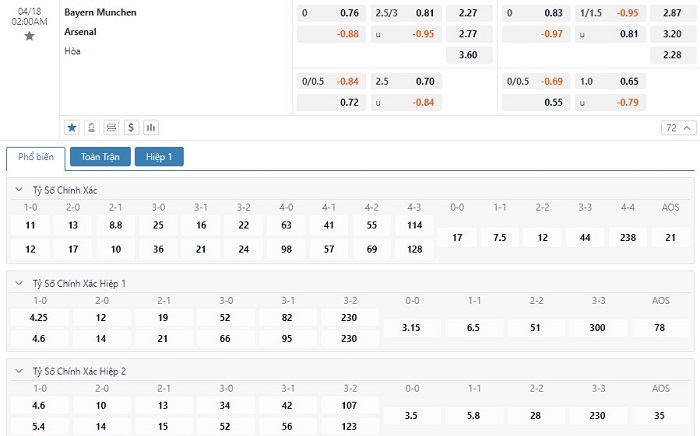
Task: Switch to the Hiệp 1 tab
Action: click(x=159, y=157)
